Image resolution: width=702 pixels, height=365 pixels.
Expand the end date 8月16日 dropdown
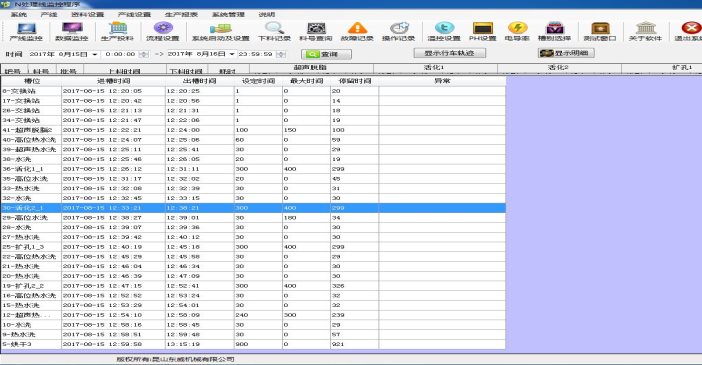click(x=232, y=54)
